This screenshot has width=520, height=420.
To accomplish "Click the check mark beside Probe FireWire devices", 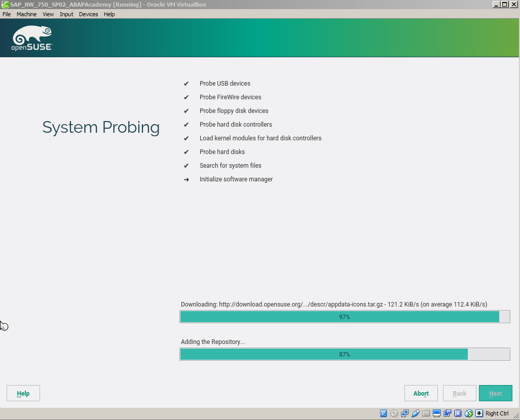I will click(187, 97).
